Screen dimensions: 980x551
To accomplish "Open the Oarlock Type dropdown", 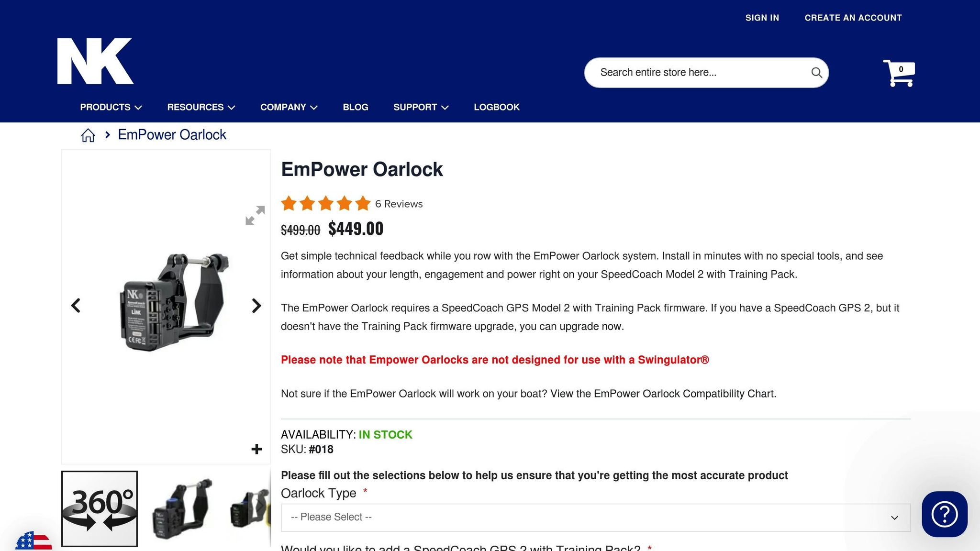I will click(x=596, y=518).
